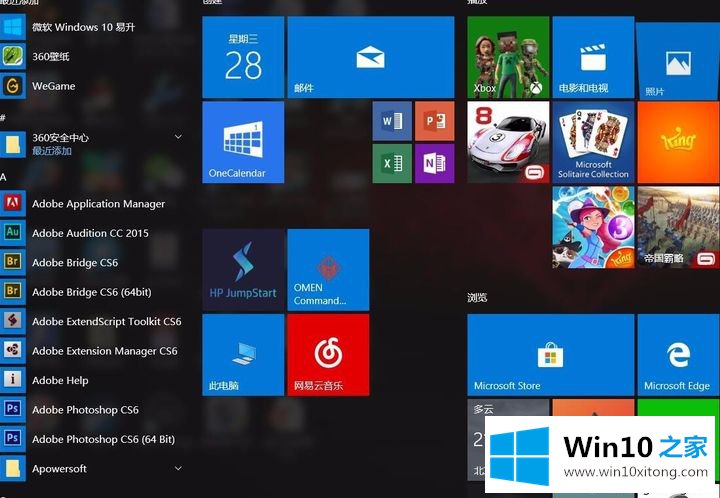Launch the HP JumpStart tile
This screenshot has height=498, width=720.
tap(243, 270)
